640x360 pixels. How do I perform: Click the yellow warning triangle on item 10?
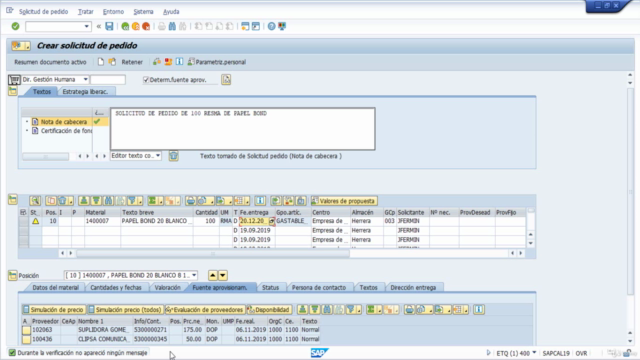36,221
